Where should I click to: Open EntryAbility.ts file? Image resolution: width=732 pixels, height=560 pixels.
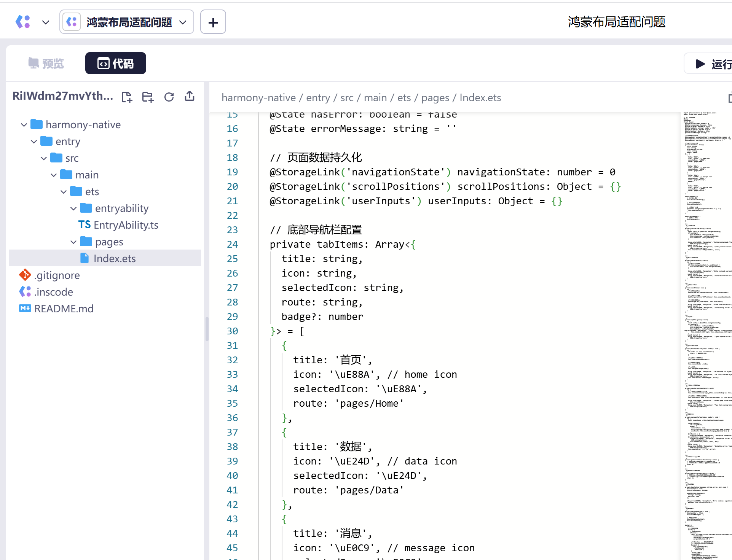(x=126, y=225)
